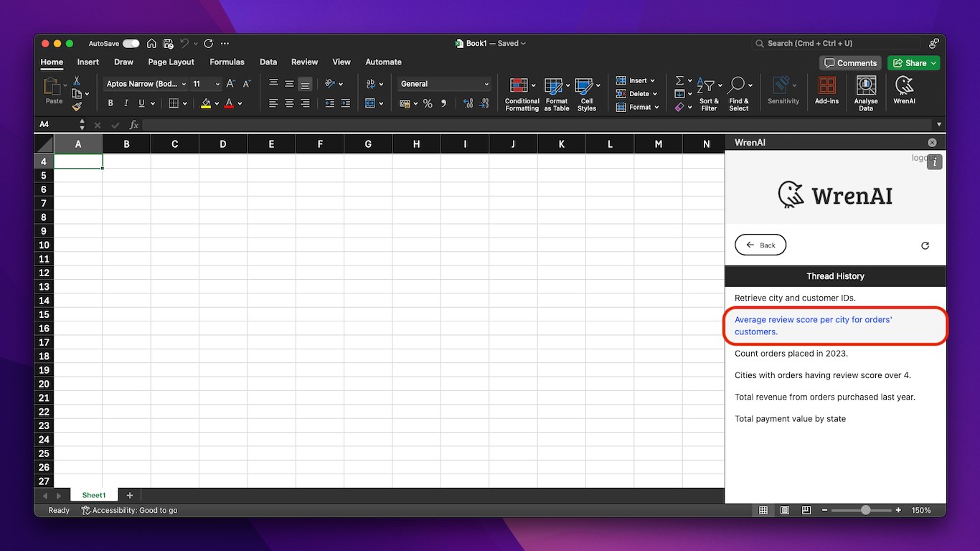Open the Home icon in the title bar

pyautogui.click(x=151, y=44)
